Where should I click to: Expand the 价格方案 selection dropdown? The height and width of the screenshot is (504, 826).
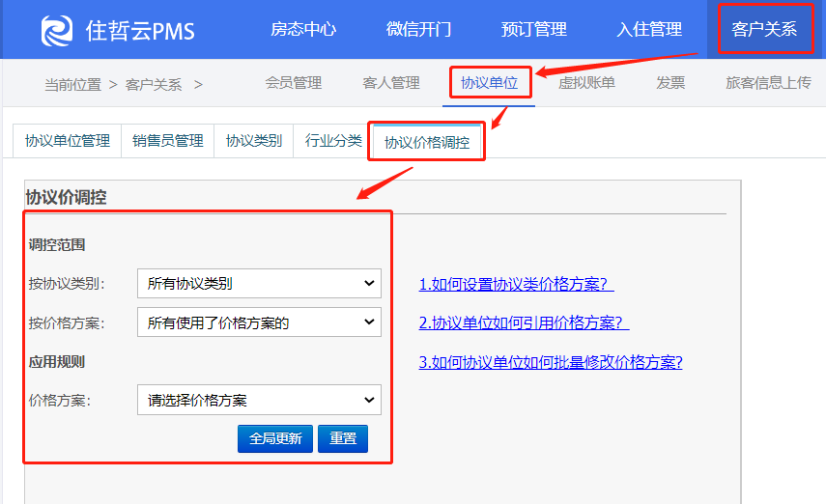click(x=259, y=400)
